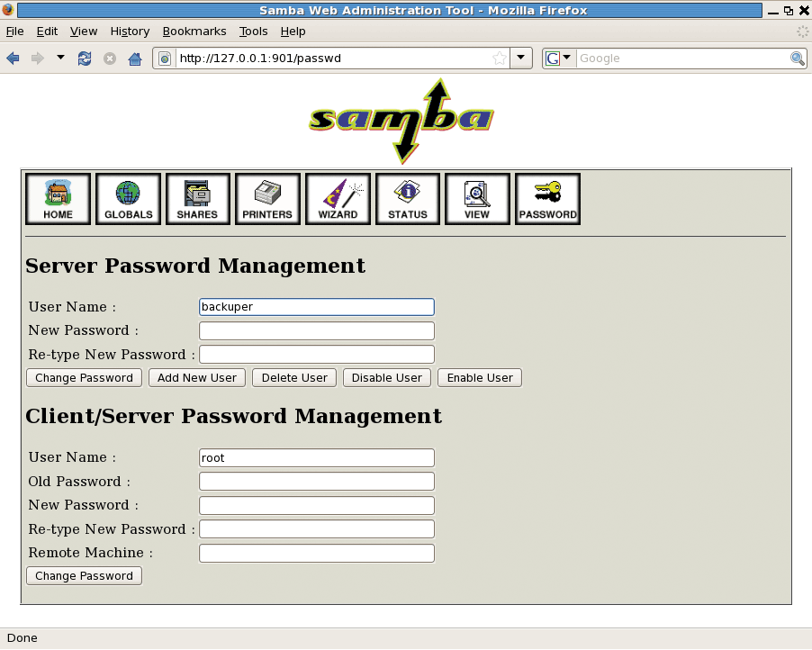The height and width of the screenshot is (650, 812).
Task: Focus the Remote Machine field
Action: [x=316, y=553]
